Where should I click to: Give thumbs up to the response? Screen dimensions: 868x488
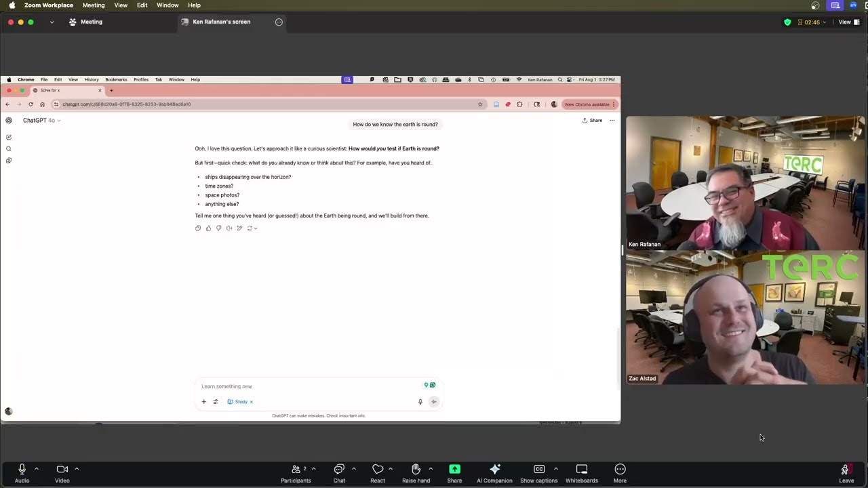[x=208, y=228]
